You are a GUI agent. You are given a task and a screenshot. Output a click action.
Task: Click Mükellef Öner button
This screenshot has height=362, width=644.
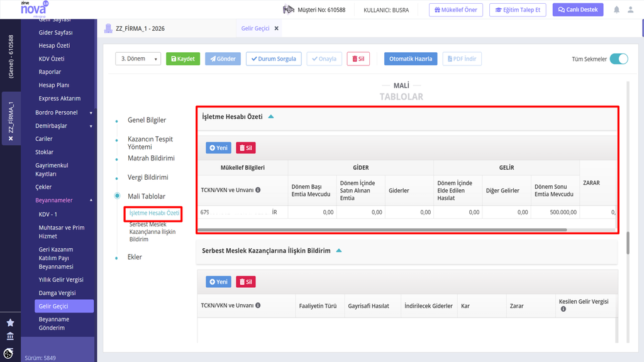click(456, 10)
